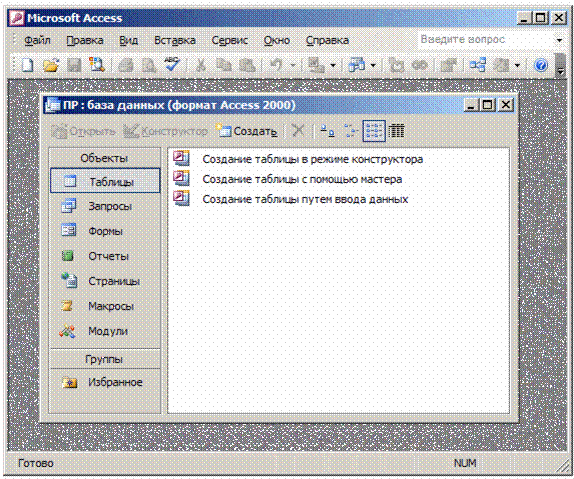The width and height of the screenshot is (574, 479).
Task: Open the Избранное group
Action: click(105, 382)
